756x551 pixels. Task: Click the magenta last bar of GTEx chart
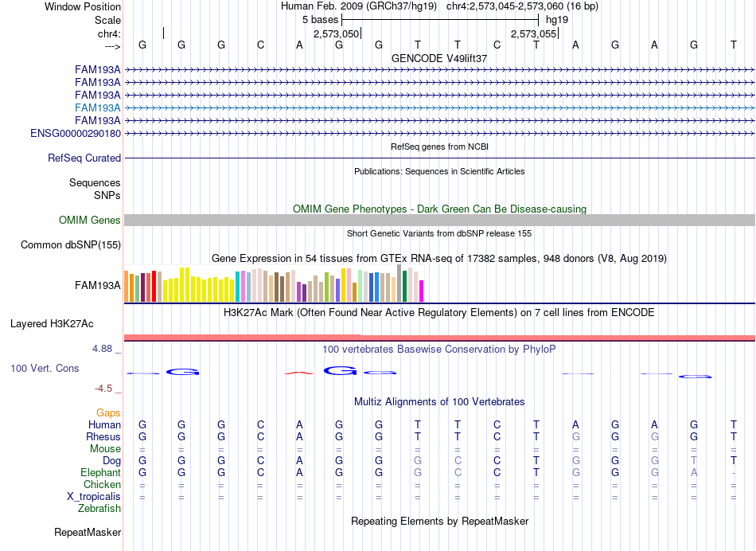(x=422, y=291)
